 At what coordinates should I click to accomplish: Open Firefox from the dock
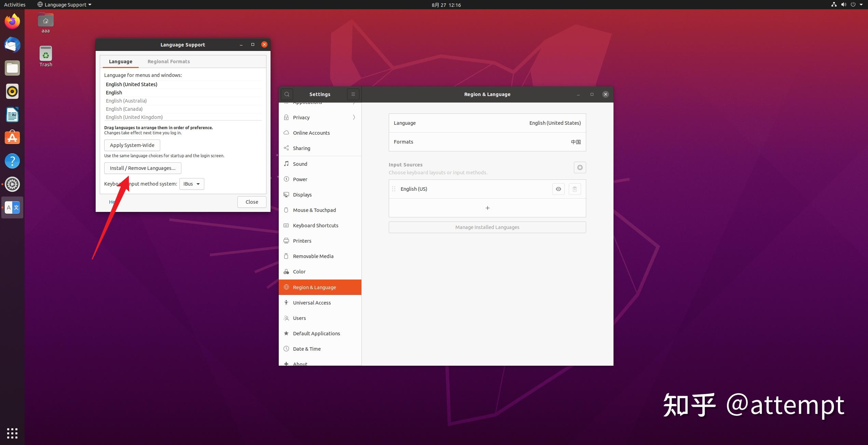(12, 22)
